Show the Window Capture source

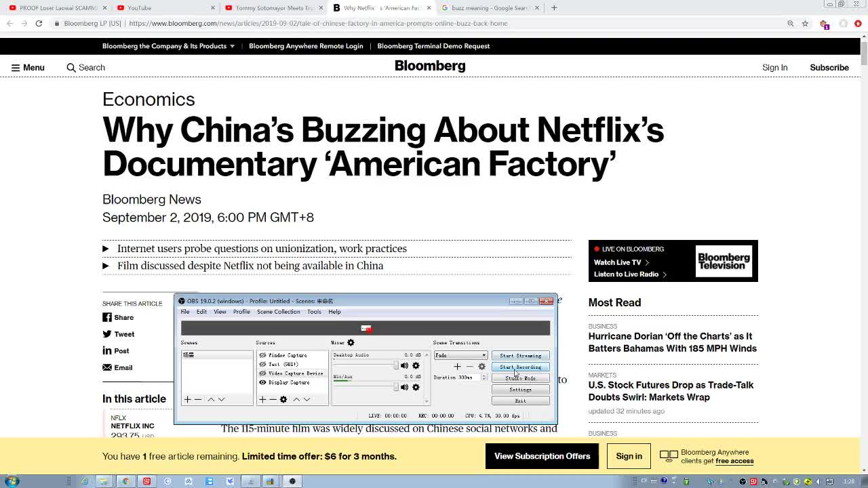tap(262, 355)
